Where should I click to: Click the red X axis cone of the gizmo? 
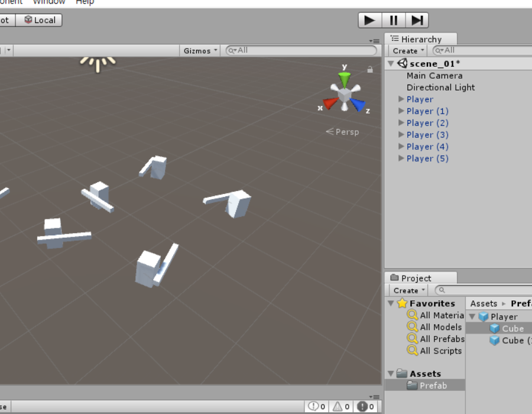(330, 103)
